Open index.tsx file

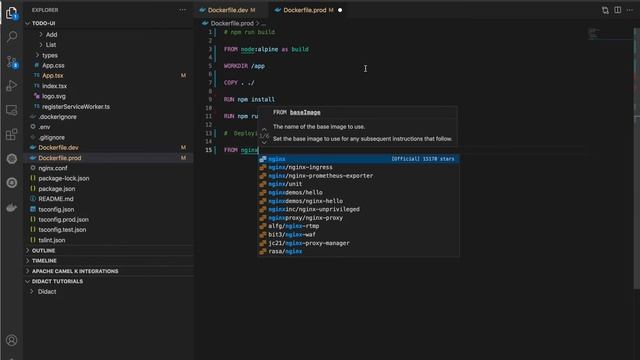[x=108, y=86]
